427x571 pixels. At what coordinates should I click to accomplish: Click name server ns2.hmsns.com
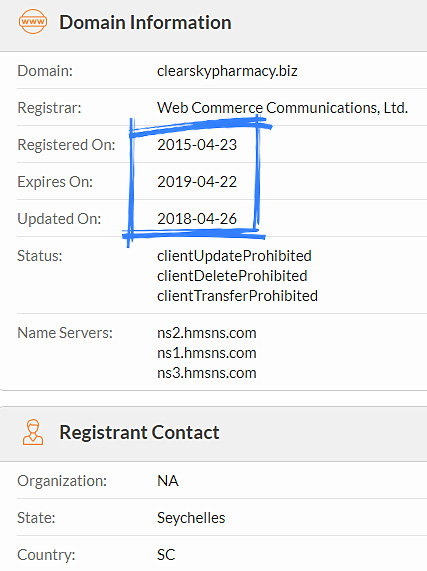pos(207,333)
